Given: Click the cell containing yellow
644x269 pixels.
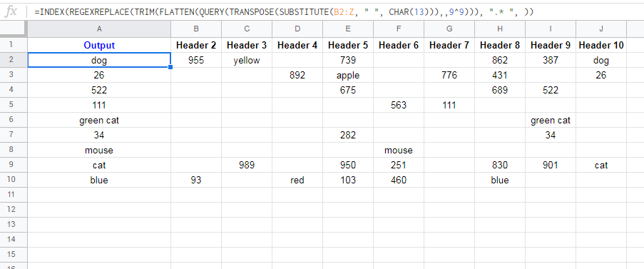Looking at the screenshot, I should point(247,61).
